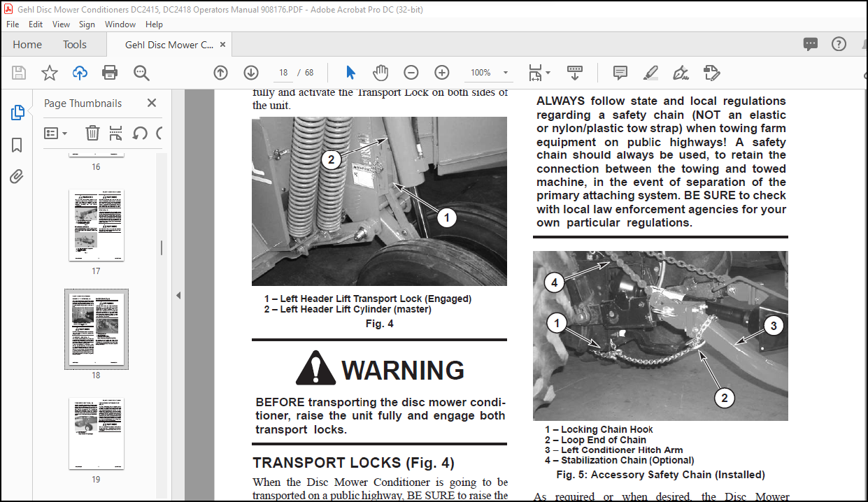The height and width of the screenshot is (502, 868).
Task: Close the Gehl Disc Mower document tab
Action: coord(223,44)
